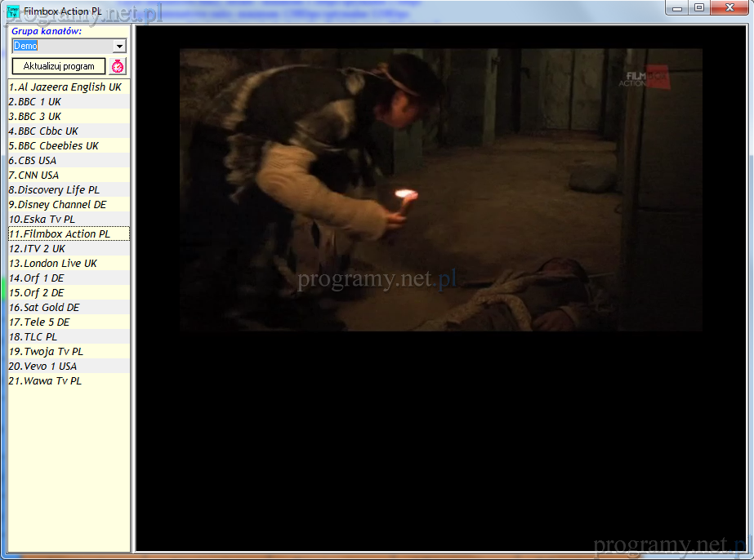Tune to Discovery Life PL
This screenshot has width=754, height=560.
[x=54, y=190]
